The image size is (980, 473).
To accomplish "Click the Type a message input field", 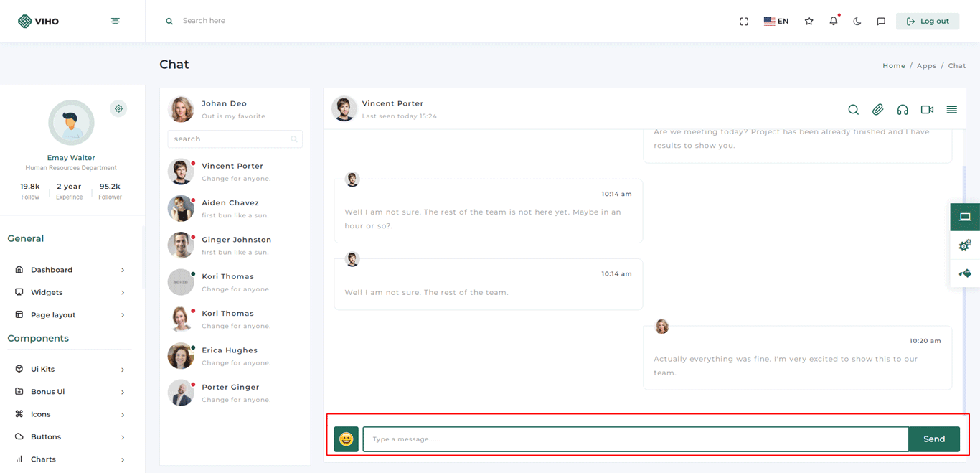I will [635, 439].
